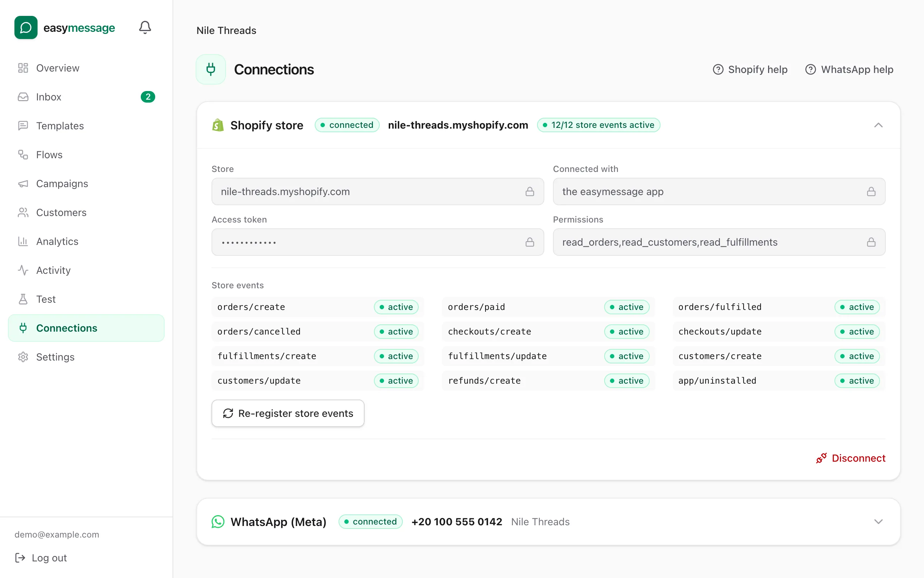Screen dimensions: 924x578
Task: Click the refunds/create event row
Action: tap(548, 381)
